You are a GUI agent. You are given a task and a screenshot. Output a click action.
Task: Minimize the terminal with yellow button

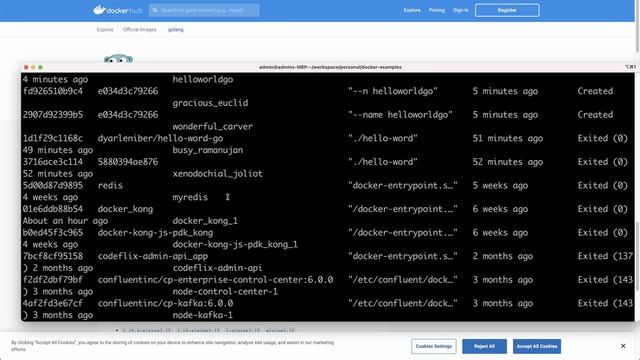tap(33, 67)
